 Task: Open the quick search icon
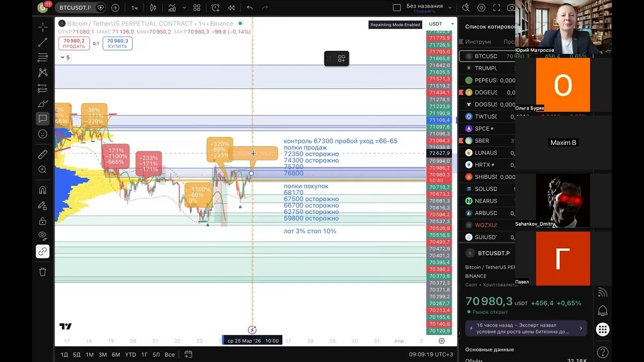(x=466, y=8)
